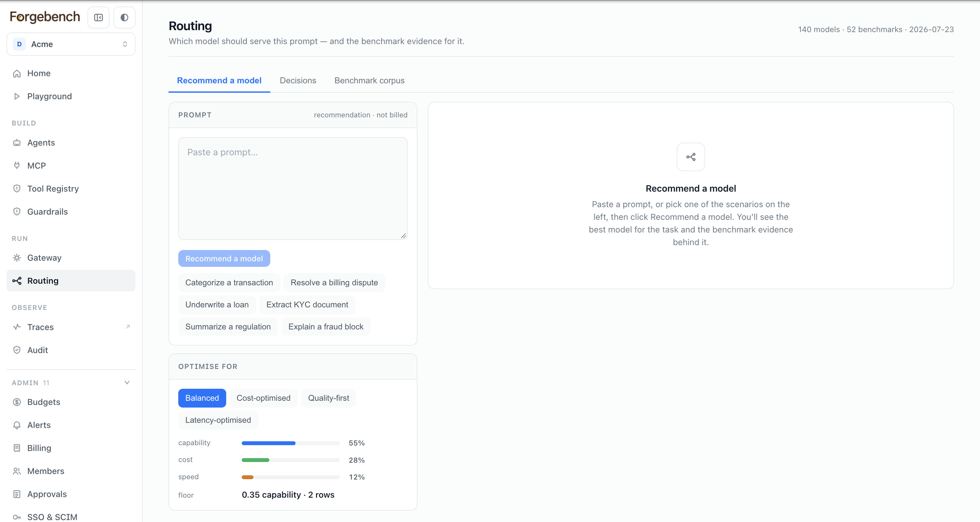Image resolution: width=980 pixels, height=522 pixels.
Task: Pick the Resolve a billing dispute scenario
Action: point(334,282)
